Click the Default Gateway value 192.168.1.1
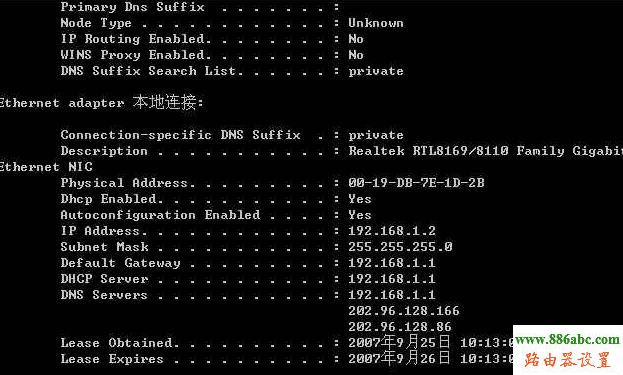Image resolution: width=623 pixels, height=375 pixels. point(392,263)
